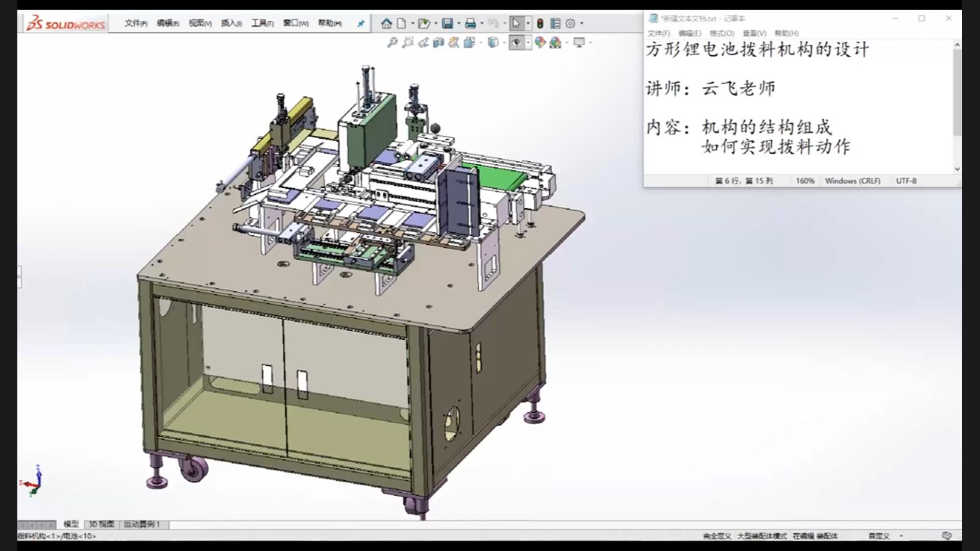This screenshot has width=980, height=551.
Task: Switch to the 运动算例 1 tab
Action: tap(142, 524)
